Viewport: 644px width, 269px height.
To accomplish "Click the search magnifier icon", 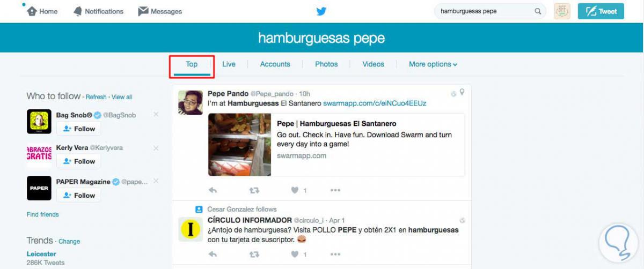I will coord(538,11).
